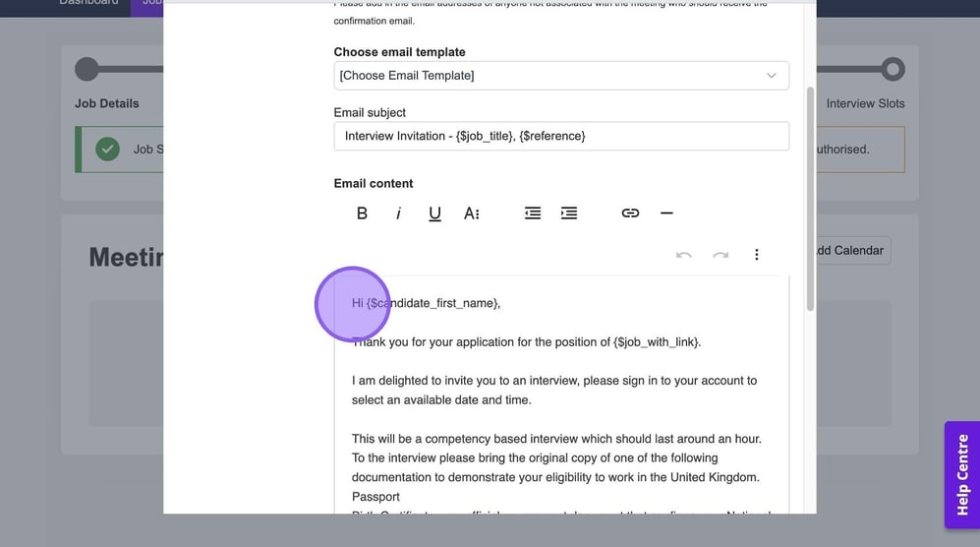Open the editor's more options menu

[756, 255]
